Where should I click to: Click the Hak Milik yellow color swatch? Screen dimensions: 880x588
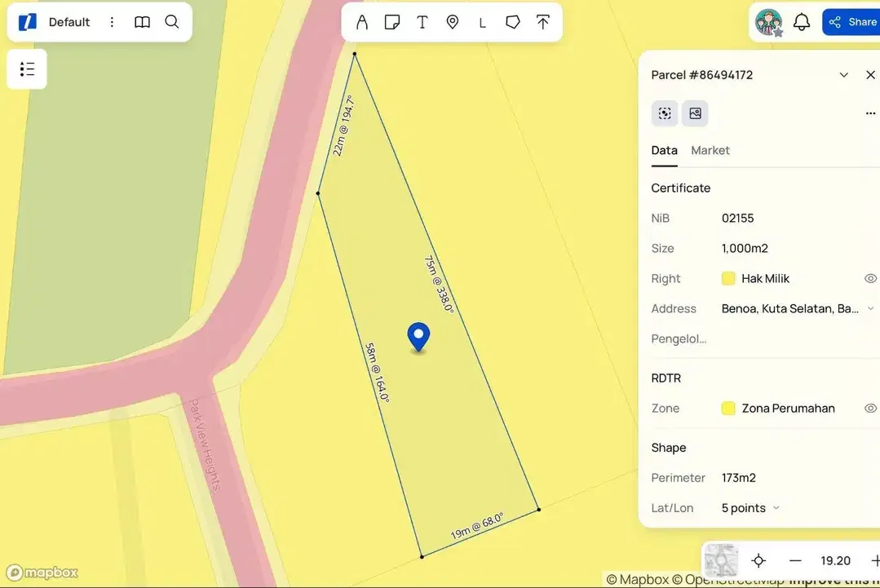(x=728, y=278)
